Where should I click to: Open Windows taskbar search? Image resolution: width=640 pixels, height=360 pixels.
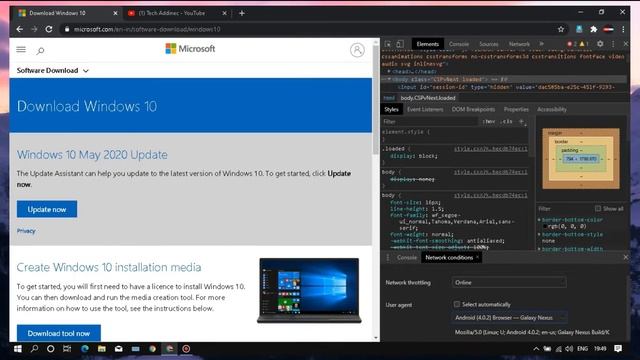(x=34, y=349)
